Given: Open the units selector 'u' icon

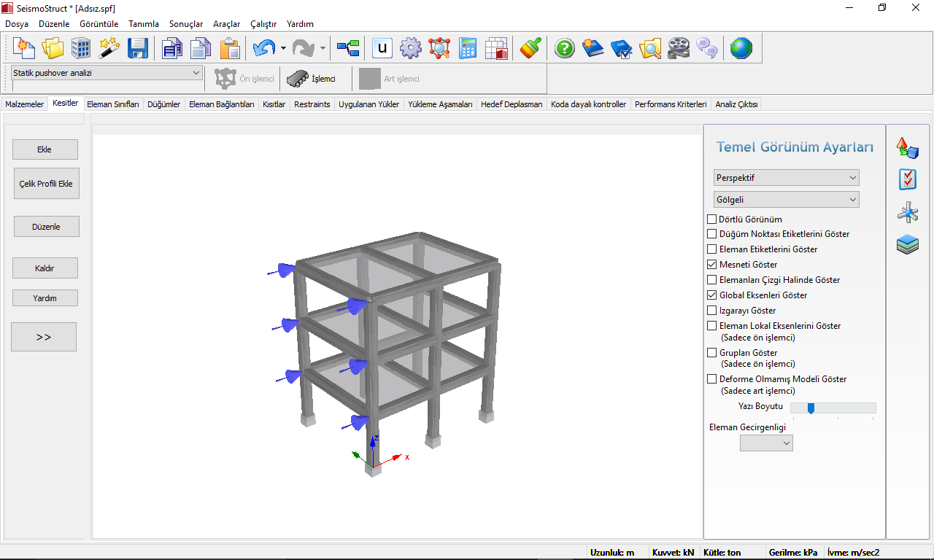Looking at the screenshot, I should (382, 49).
